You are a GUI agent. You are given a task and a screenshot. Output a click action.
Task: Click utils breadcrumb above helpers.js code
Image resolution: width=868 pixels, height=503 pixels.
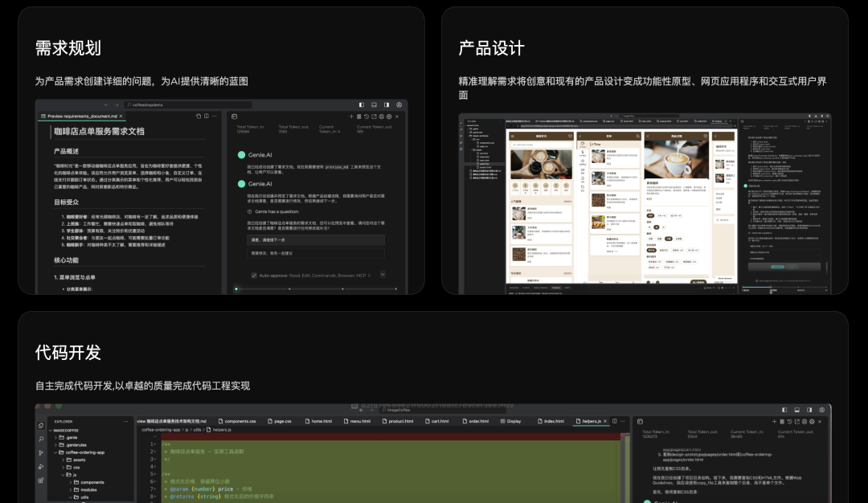(x=197, y=429)
